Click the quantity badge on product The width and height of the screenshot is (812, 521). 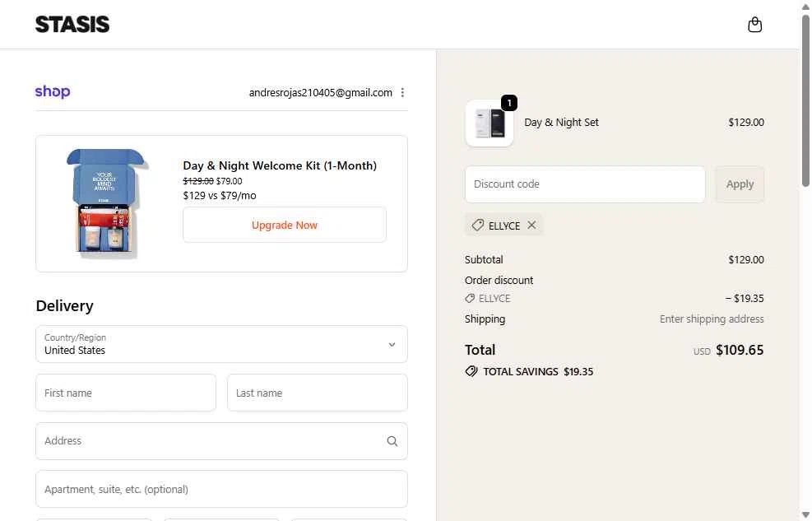click(509, 103)
